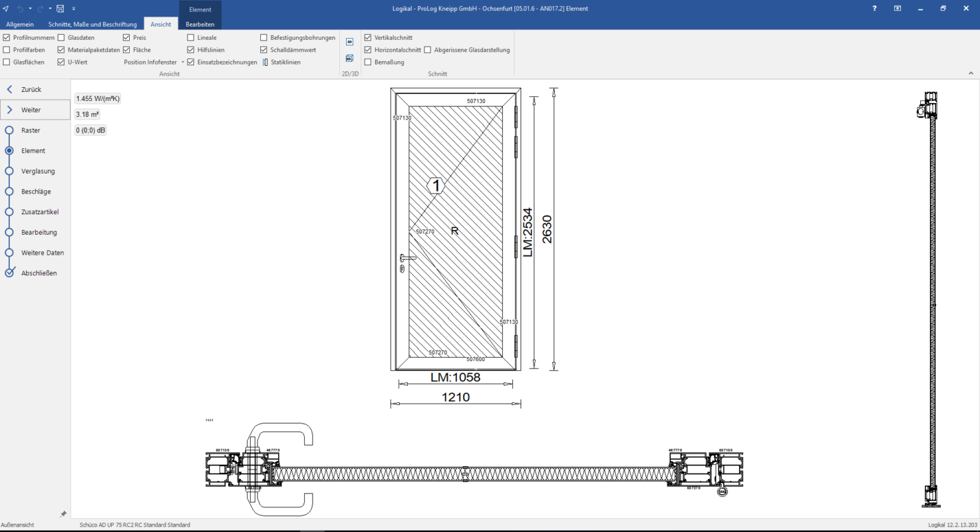Click the ribbon display options icon
The width and height of the screenshot is (980, 532).
(x=898, y=9)
